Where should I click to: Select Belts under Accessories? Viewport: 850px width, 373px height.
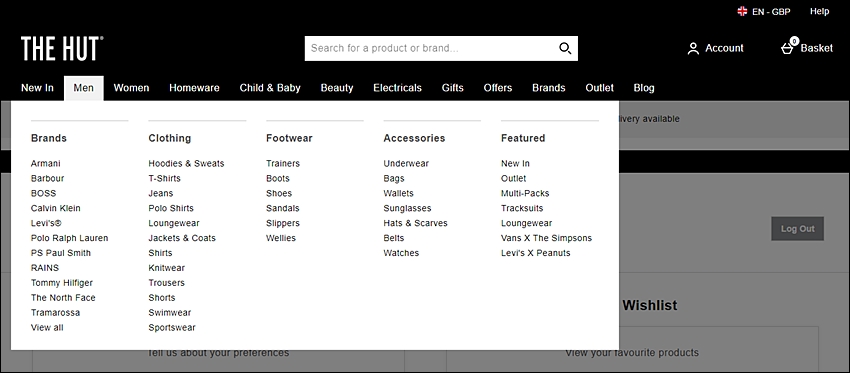[394, 238]
